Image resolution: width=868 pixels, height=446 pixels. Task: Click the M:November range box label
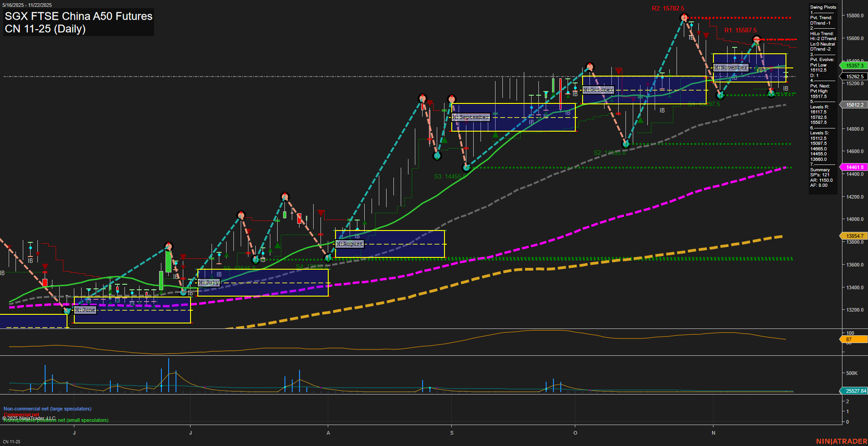click(x=731, y=67)
